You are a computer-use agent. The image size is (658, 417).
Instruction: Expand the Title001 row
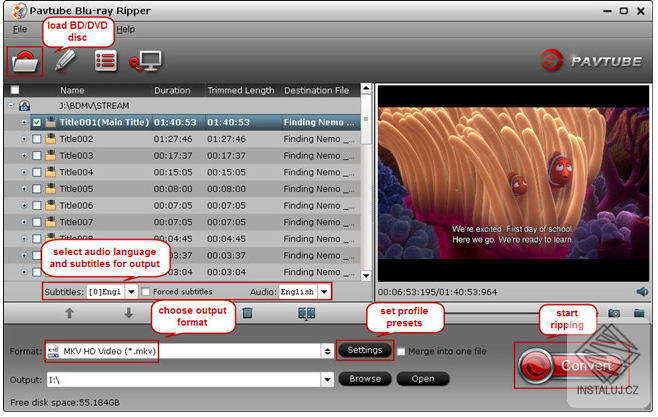pos(24,122)
